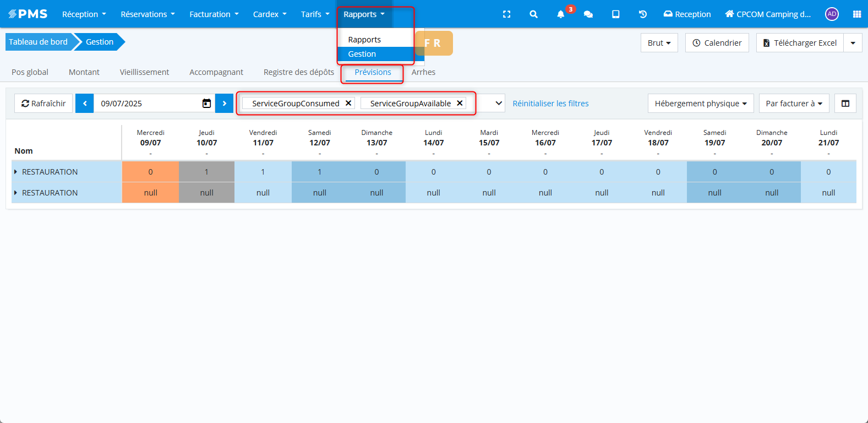Viewport: 868px width, 423px height.
Task: Select Gestion in the Rapports menu
Action: click(362, 54)
